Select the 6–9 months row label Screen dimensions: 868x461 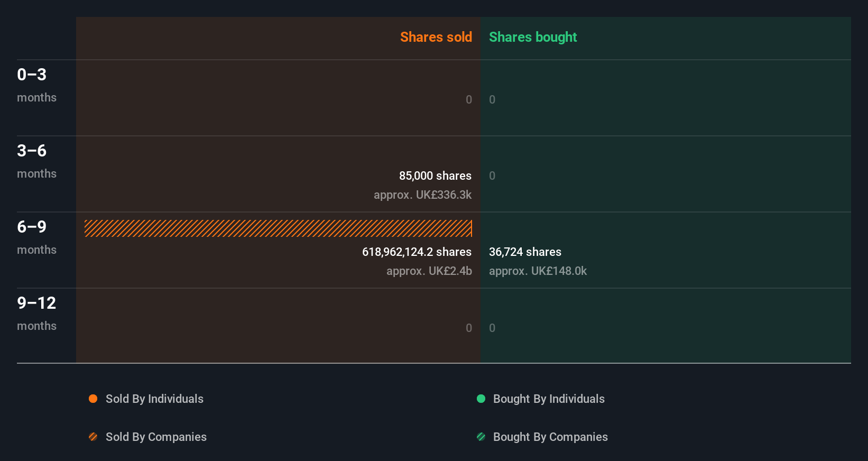[x=36, y=237]
